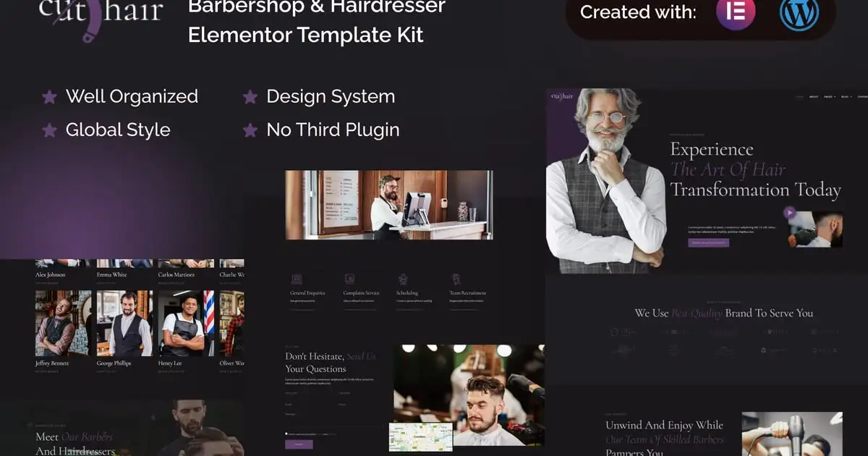The width and height of the screenshot is (868, 456).
Task: Click the barber at reception desk photo
Action: point(389,205)
